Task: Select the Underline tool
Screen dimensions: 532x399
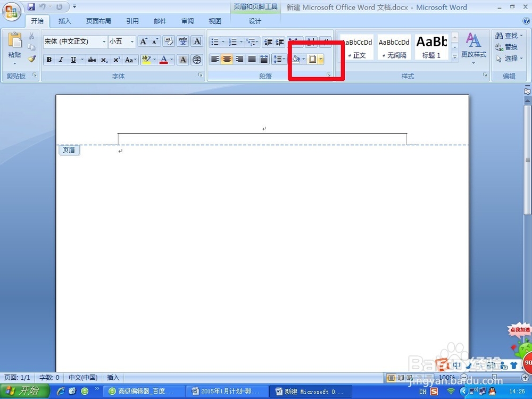Action: pos(72,60)
